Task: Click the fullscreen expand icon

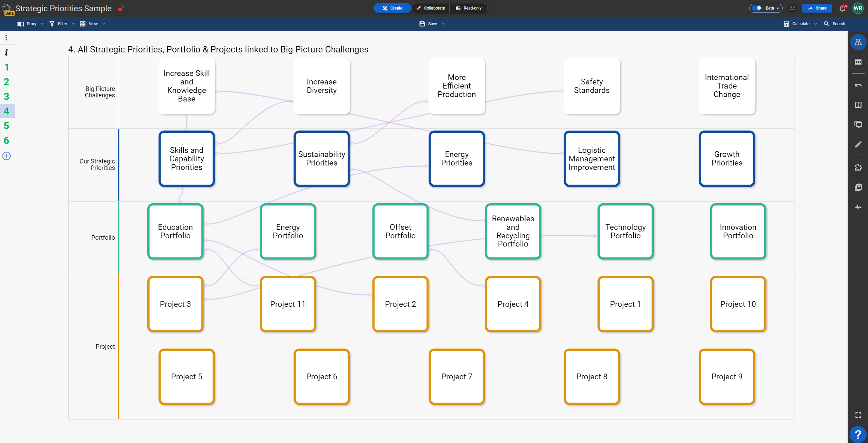Action: [858, 415]
